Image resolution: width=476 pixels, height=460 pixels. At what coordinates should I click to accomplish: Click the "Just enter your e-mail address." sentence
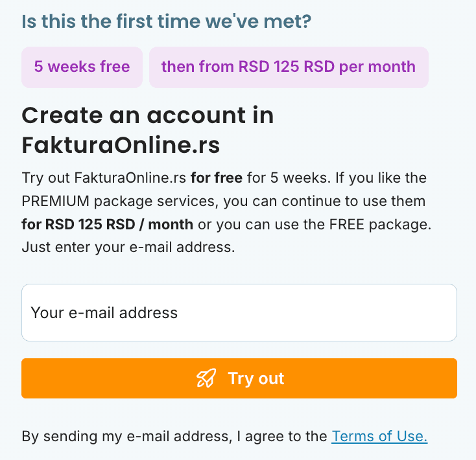coord(126,247)
